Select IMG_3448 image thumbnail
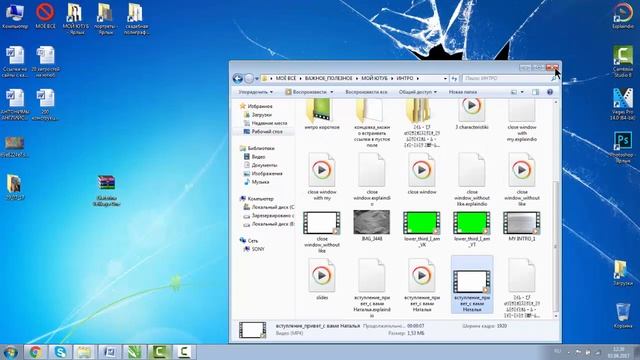640x360 pixels. point(372,225)
